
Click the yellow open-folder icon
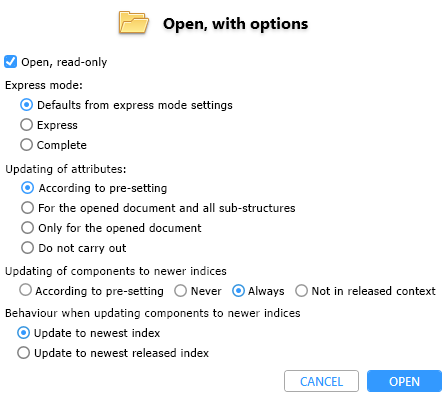133,23
